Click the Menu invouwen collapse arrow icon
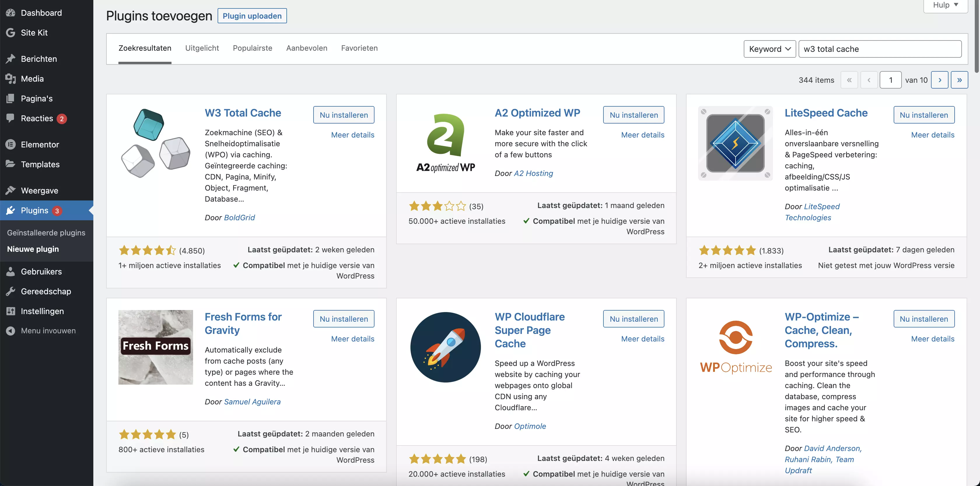Image resolution: width=980 pixels, height=486 pixels. point(10,331)
